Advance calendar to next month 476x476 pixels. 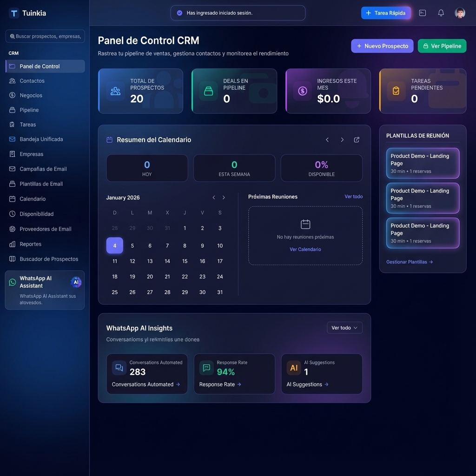(224, 197)
